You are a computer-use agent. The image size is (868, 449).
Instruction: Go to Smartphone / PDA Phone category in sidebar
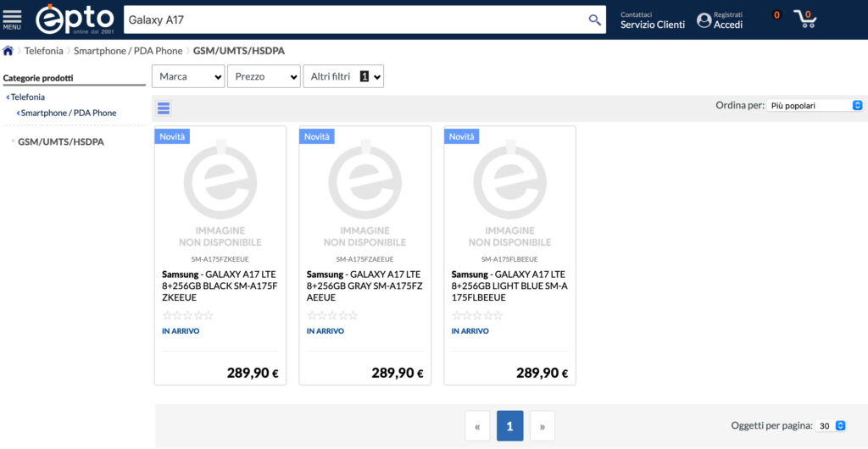click(68, 113)
